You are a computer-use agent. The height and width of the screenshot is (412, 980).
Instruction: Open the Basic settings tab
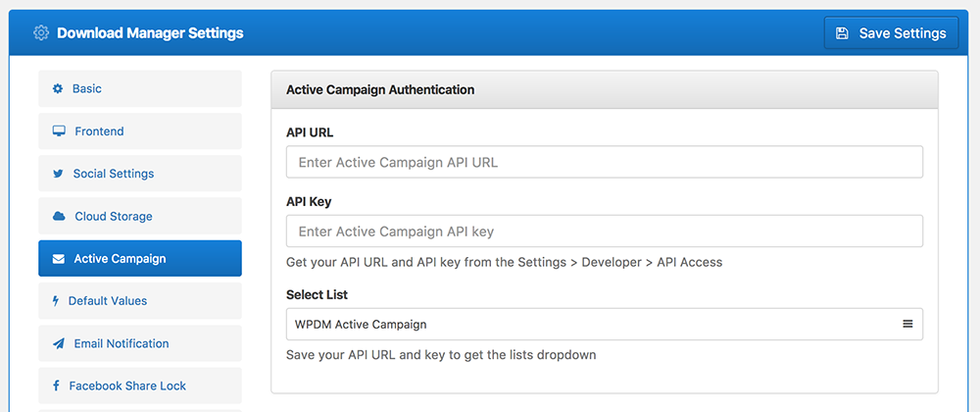(x=140, y=89)
